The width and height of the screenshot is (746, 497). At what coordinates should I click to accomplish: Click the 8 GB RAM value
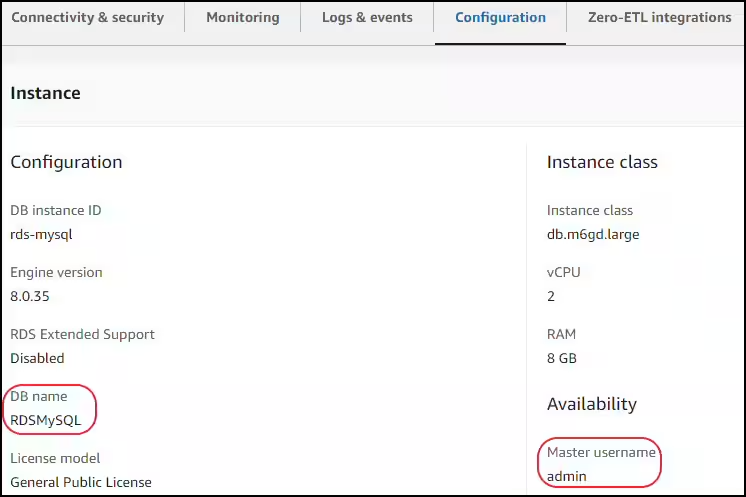[x=561, y=358]
